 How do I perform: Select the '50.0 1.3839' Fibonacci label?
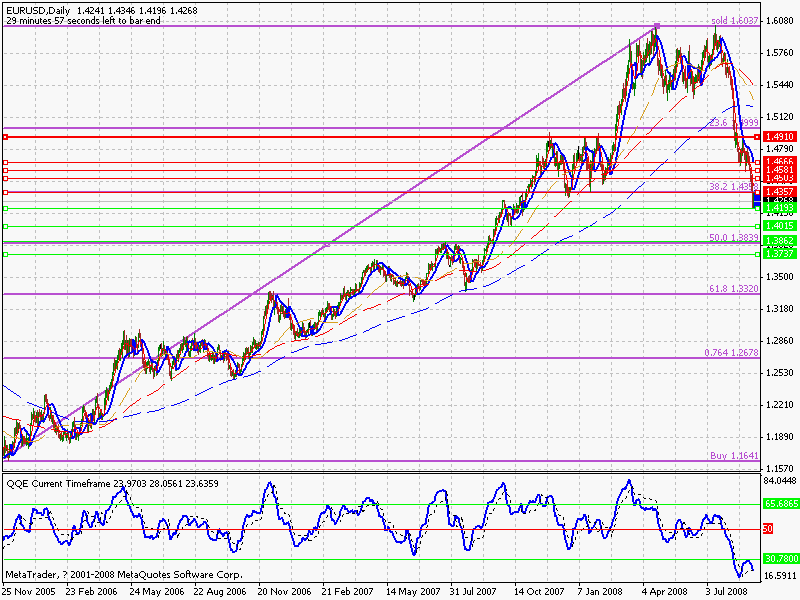click(734, 237)
